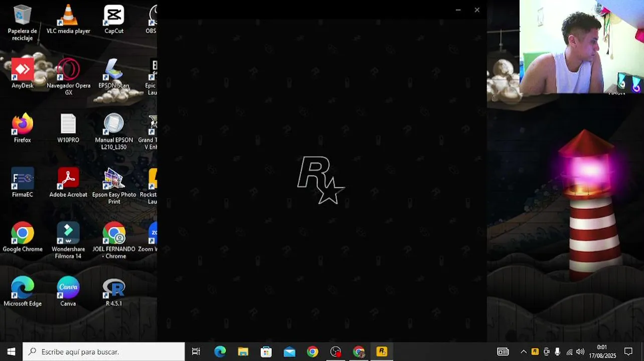Switch to Chrome profile window on taskbar
This screenshot has height=361, width=644.
pyautogui.click(x=359, y=351)
